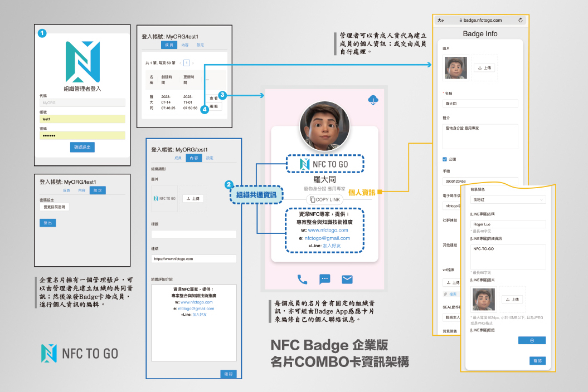Click the empty 標題 input field
Image resolution: width=588 pixels, height=392 pixels.
(x=193, y=234)
